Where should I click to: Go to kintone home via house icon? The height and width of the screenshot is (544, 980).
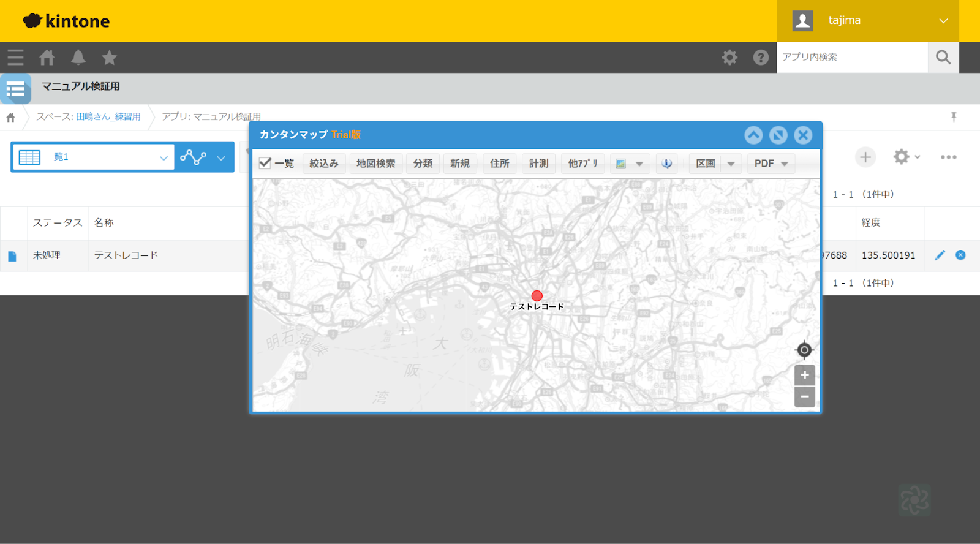click(x=47, y=58)
